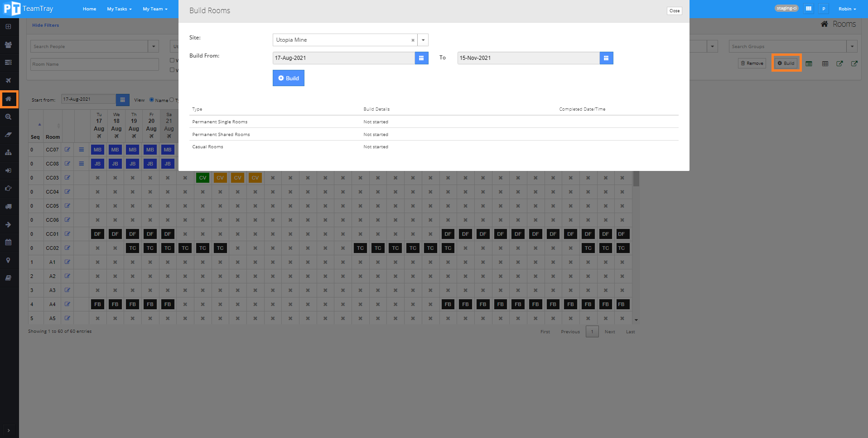The height and width of the screenshot is (438, 868).
Task: Expand the Site dropdown arrow
Action: coord(423,40)
